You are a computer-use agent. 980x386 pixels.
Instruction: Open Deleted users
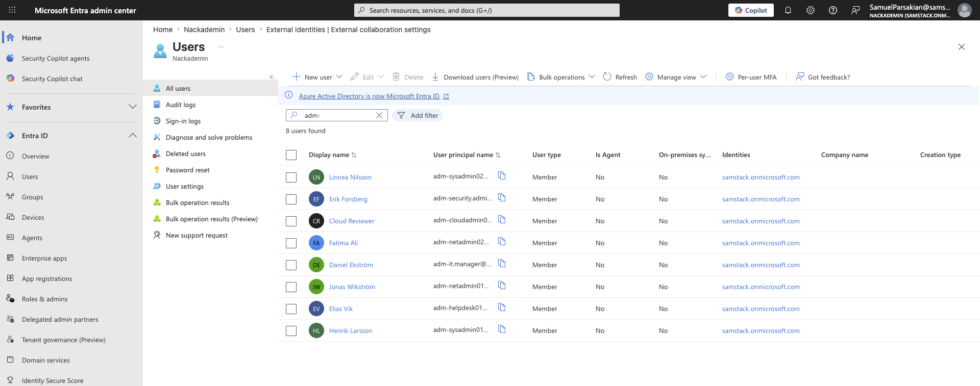coord(186,153)
